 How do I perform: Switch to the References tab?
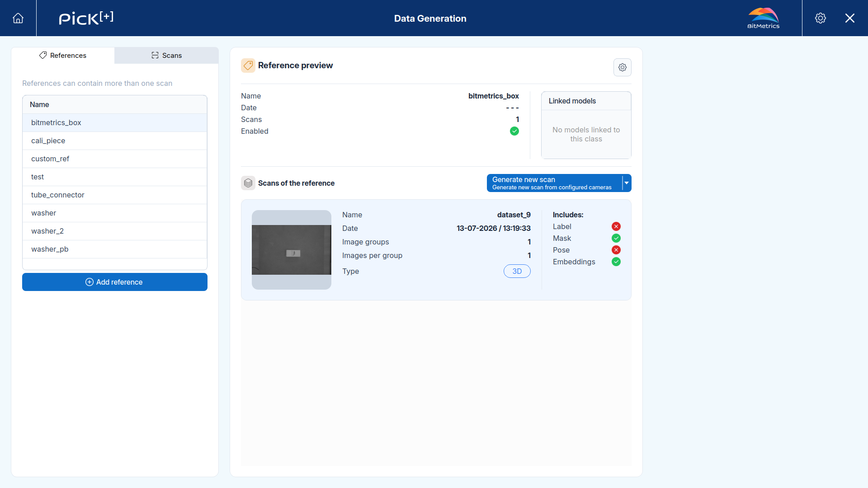click(x=63, y=55)
